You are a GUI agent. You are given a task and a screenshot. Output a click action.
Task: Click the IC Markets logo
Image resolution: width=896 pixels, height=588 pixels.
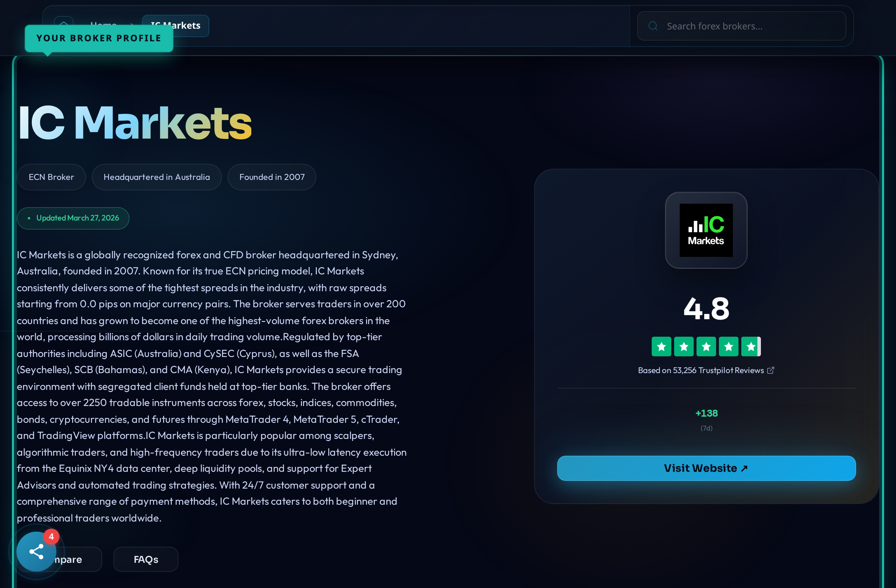[x=706, y=230]
